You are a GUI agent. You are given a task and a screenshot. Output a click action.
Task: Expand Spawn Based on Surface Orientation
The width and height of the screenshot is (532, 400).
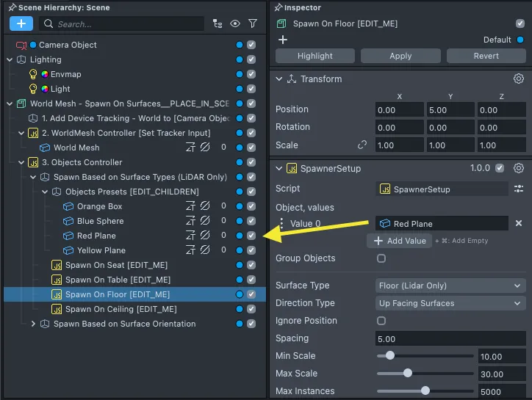33,324
